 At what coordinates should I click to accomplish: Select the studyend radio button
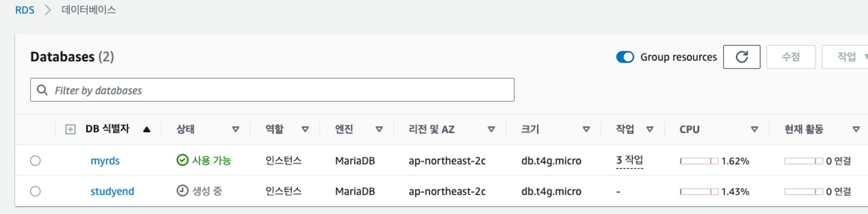(36, 191)
